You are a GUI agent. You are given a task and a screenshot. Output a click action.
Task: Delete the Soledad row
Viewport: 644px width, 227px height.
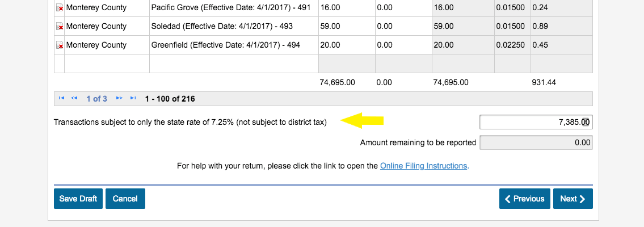pyautogui.click(x=60, y=27)
